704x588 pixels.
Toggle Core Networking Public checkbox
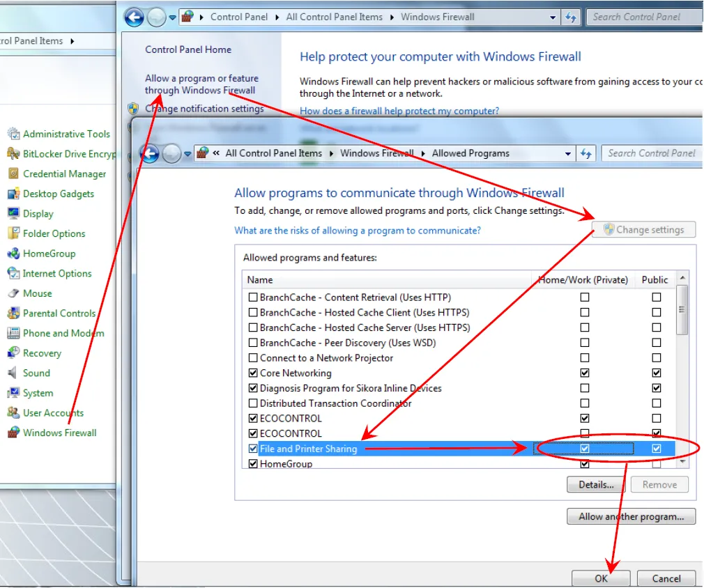pos(657,373)
